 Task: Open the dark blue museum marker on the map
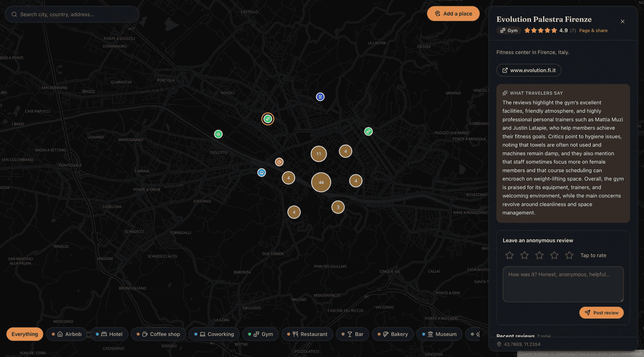tap(320, 97)
